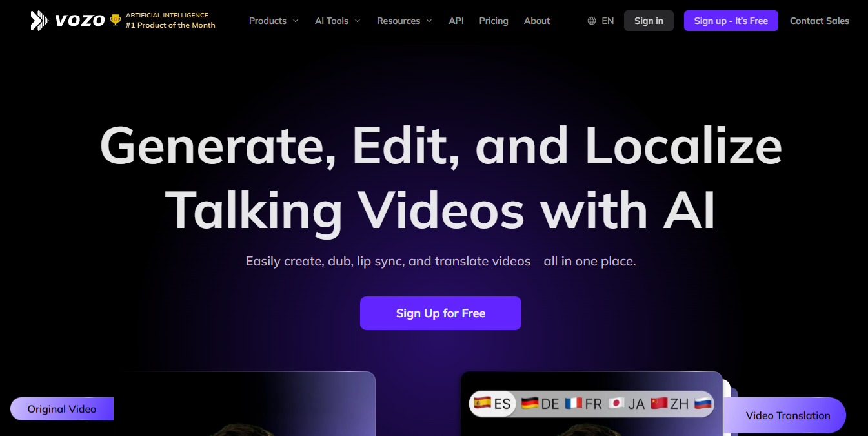
Task: Go to the Pricing page
Action: click(x=494, y=21)
